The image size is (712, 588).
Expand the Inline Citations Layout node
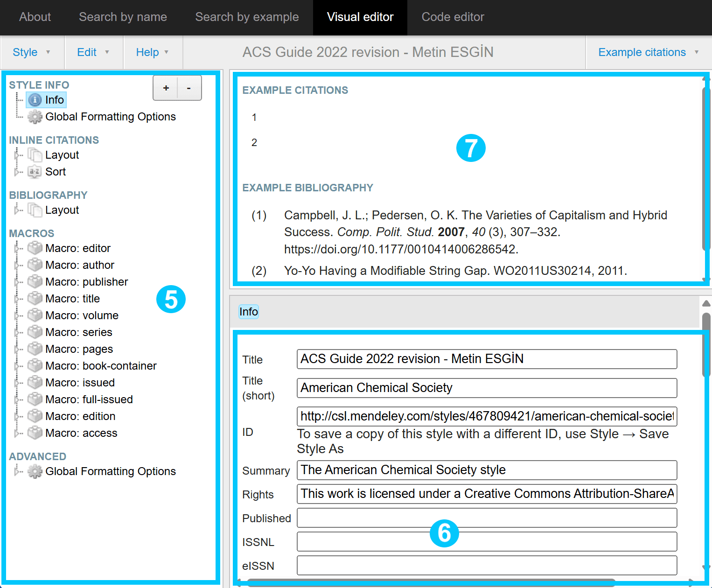[x=17, y=155]
